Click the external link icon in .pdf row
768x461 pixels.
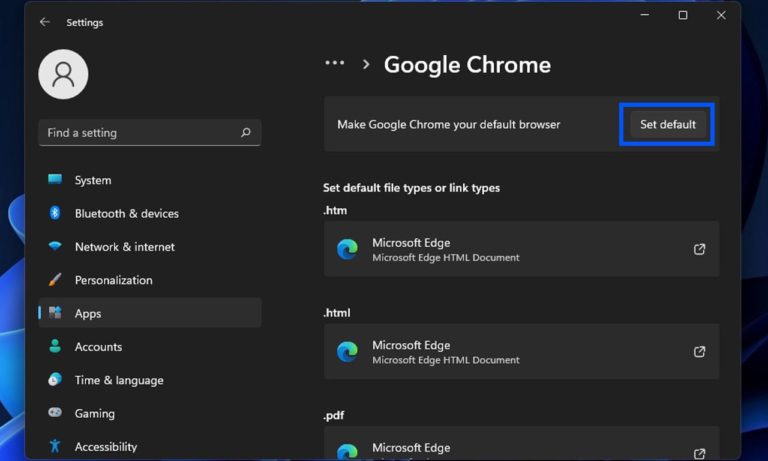[x=699, y=454]
